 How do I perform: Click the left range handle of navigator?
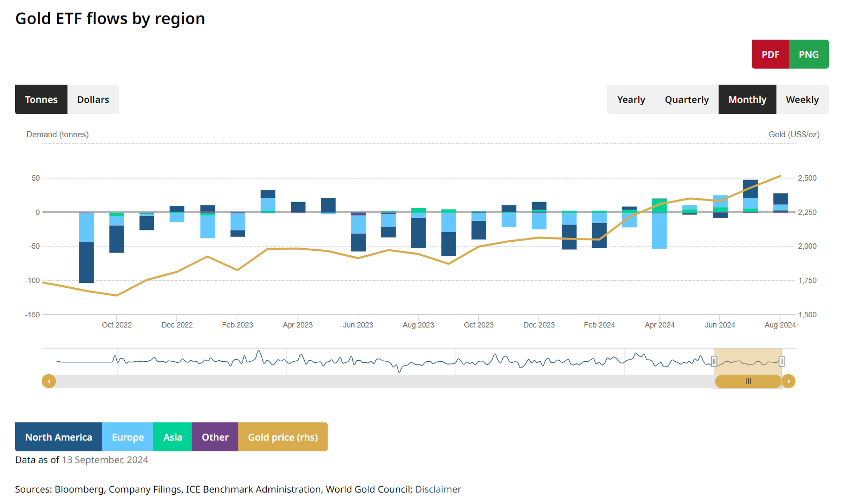[x=714, y=361]
